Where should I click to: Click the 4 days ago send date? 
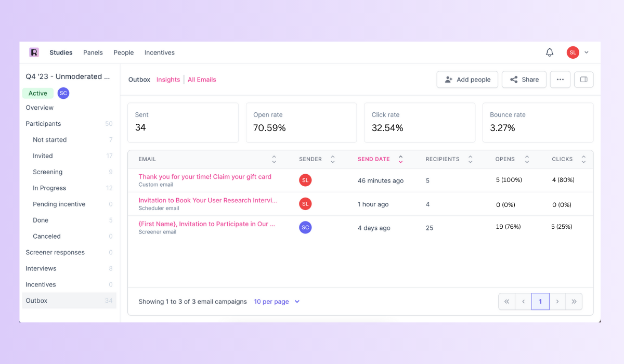(374, 228)
